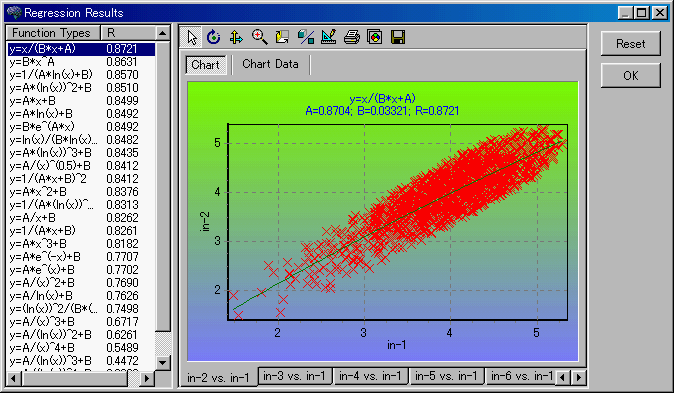Select the in-6 vs. in-1 tab
Screen dimensions: 674x393
pos(521,376)
